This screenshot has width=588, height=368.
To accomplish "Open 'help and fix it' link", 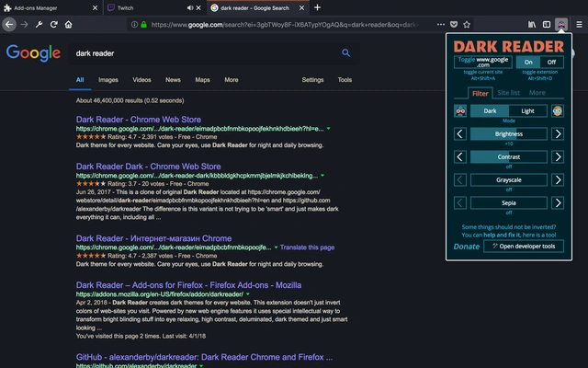I will click(x=502, y=235).
